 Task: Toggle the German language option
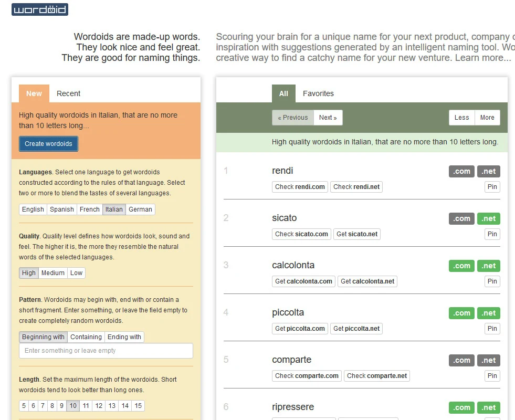[x=140, y=209]
